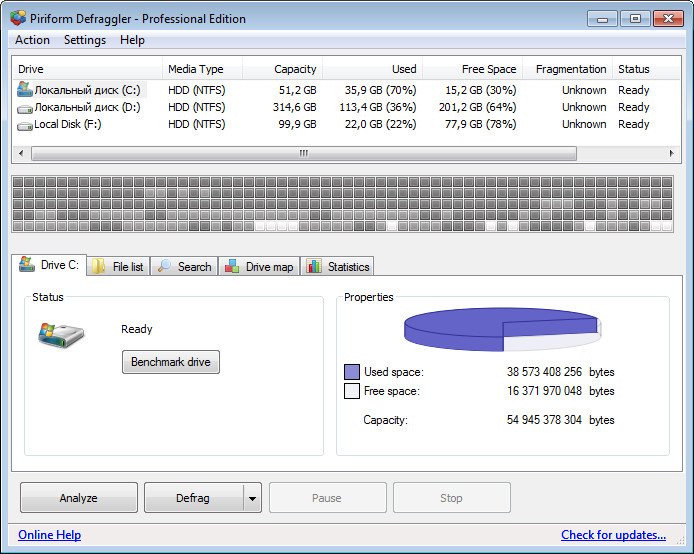Open the Settings menu

(x=85, y=40)
